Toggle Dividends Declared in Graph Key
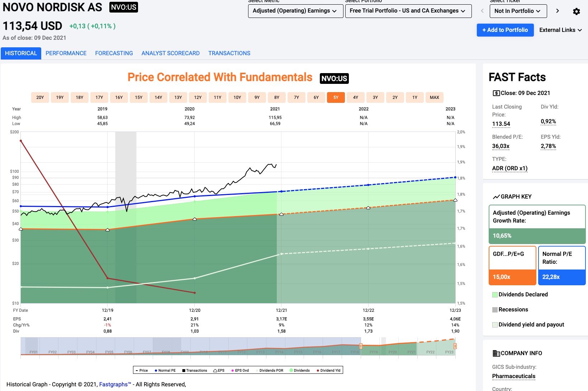This screenshot has width=588, height=391. pos(520,295)
